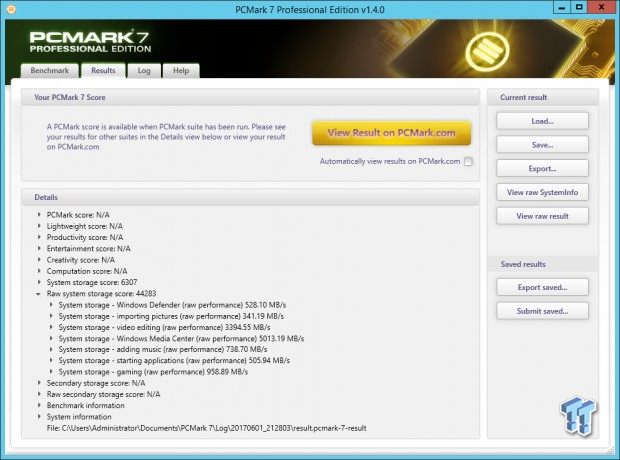Click the Export saved... button
Viewport: 620px width, 460px height.
point(542,287)
